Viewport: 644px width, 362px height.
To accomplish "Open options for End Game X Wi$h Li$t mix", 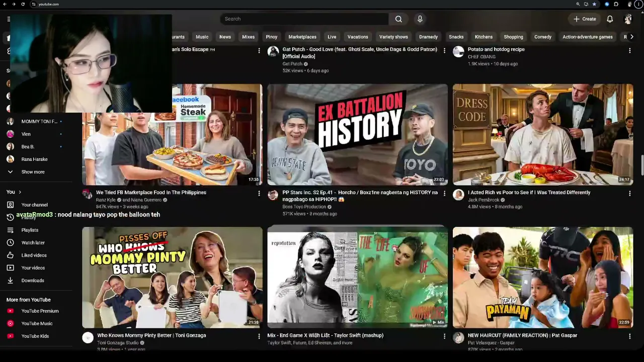I will coord(444,336).
